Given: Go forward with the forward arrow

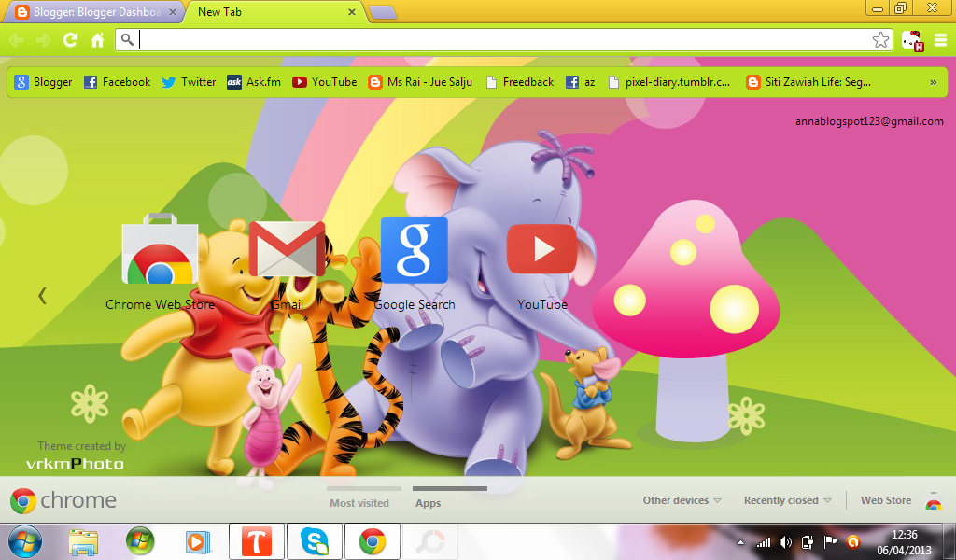Looking at the screenshot, I should pos(43,40).
